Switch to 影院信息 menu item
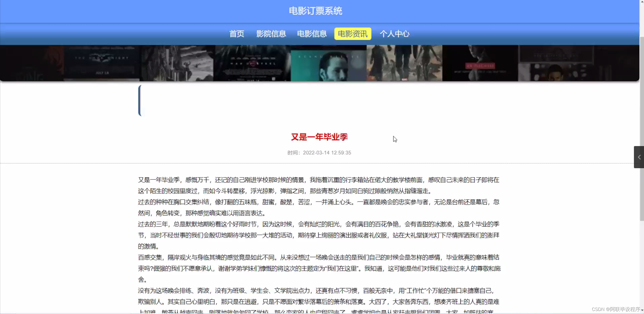This screenshot has width=644, height=314. pyautogui.click(x=271, y=34)
